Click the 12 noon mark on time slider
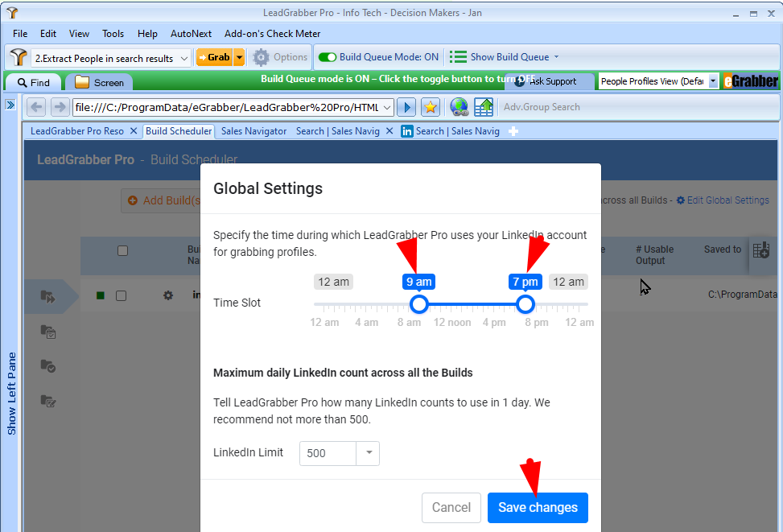The height and width of the screenshot is (532, 783). (x=452, y=323)
